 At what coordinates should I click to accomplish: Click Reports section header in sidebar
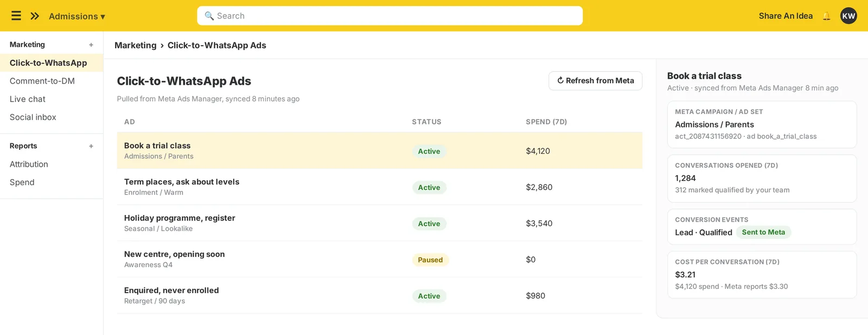[x=23, y=146]
